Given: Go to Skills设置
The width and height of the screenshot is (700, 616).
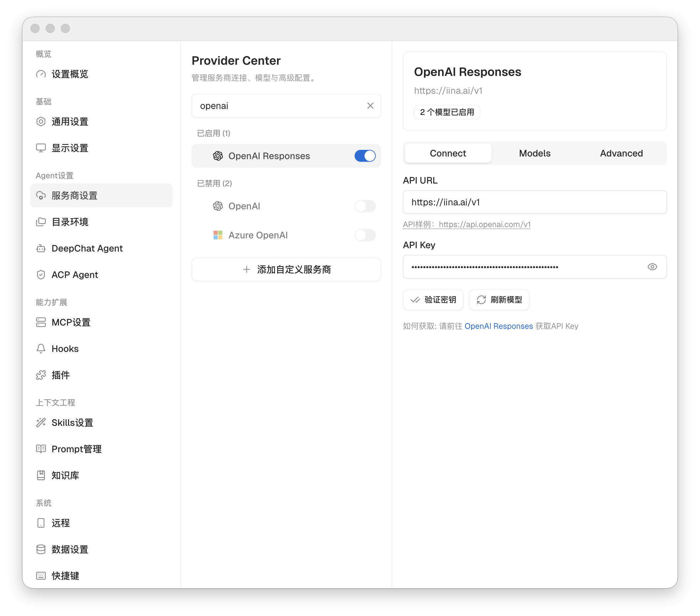Looking at the screenshot, I should pyautogui.click(x=101, y=423).
